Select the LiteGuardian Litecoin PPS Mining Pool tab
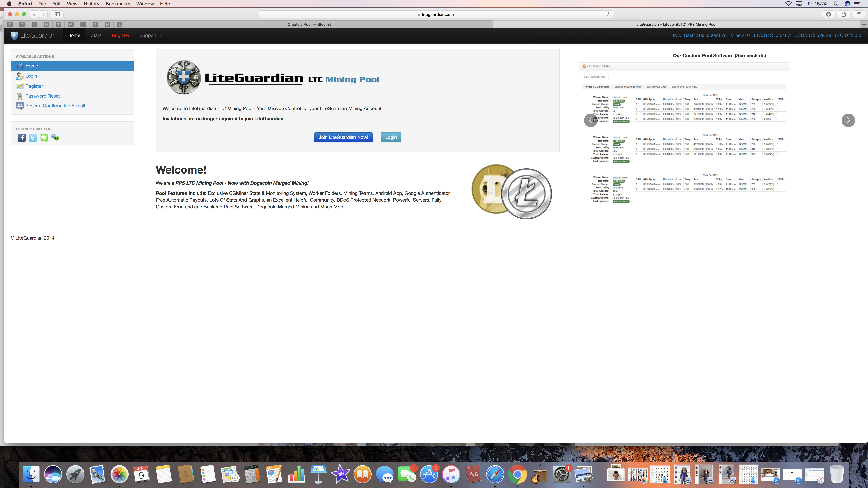868x488 pixels. tap(676, 24)
